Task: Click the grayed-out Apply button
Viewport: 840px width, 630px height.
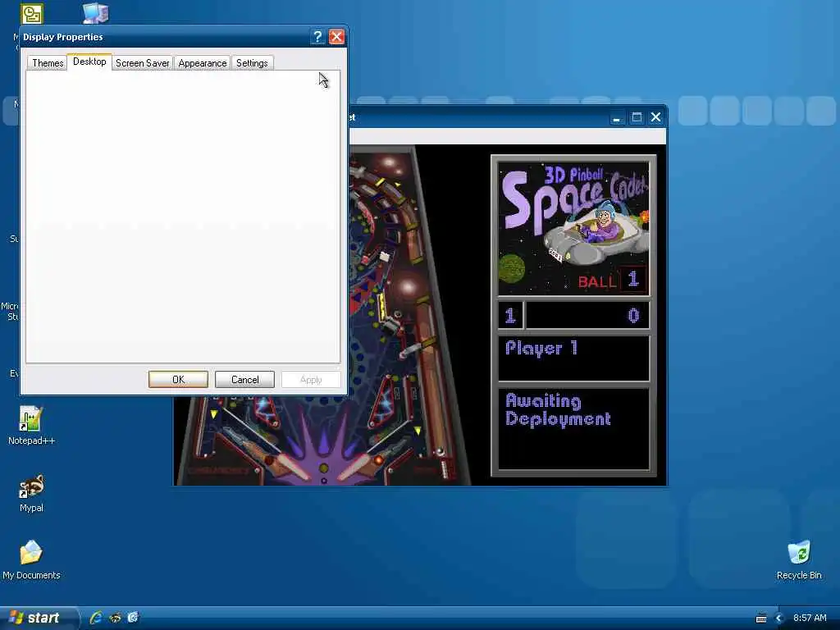Action: tap(311, 379)
